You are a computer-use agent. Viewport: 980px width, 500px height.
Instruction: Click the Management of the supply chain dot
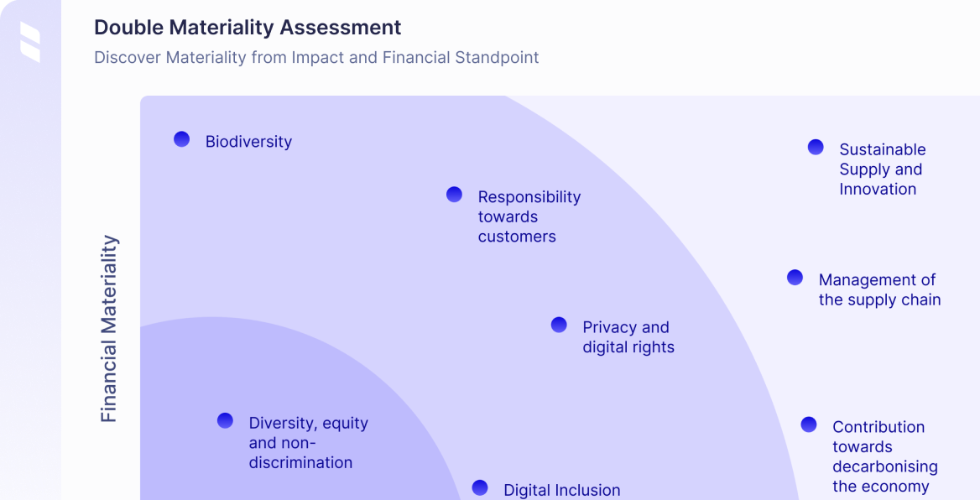click(795, 278)
